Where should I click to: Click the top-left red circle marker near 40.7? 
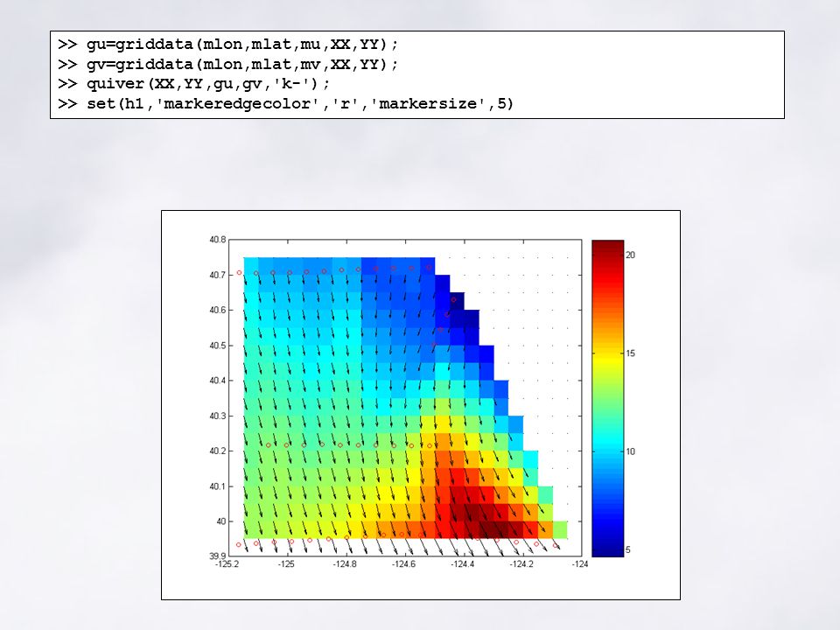coord(239,273)
